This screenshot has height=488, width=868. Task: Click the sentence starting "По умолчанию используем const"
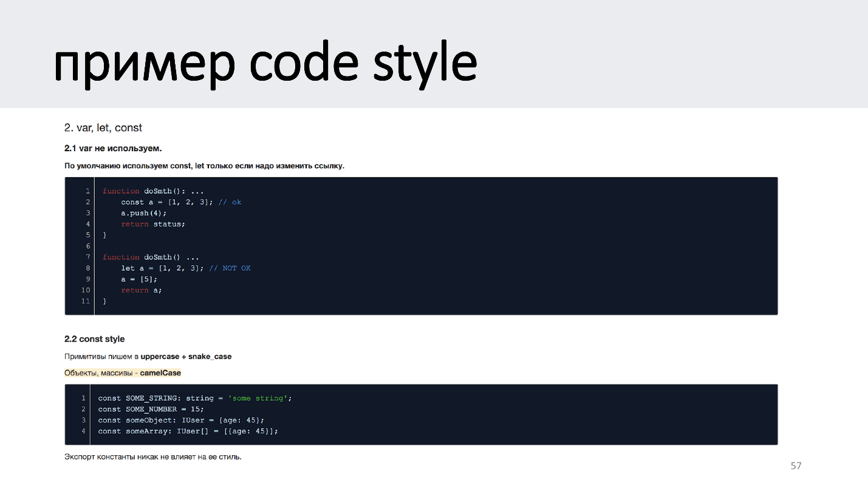tap(204, 166)
